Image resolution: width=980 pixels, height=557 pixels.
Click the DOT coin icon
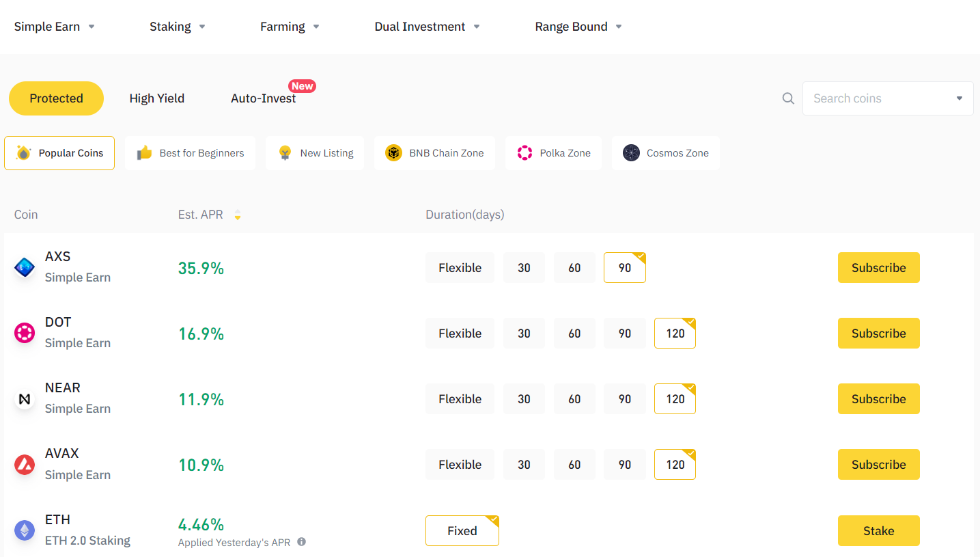(25, 334)
